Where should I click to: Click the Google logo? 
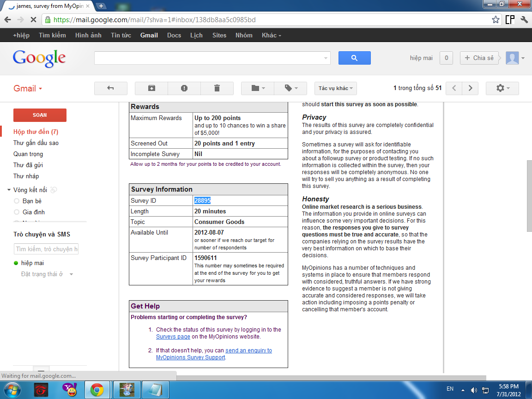pos(39,58)
